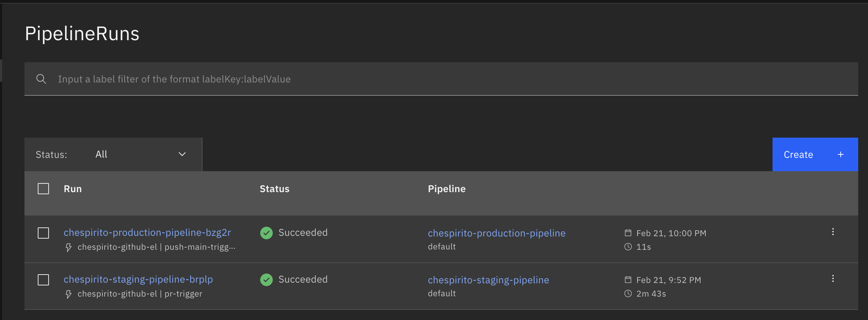Screen dimensions: 868x320
Task: Focus the label filter input field
Action: pyautogui.click(x=420, y=79)
